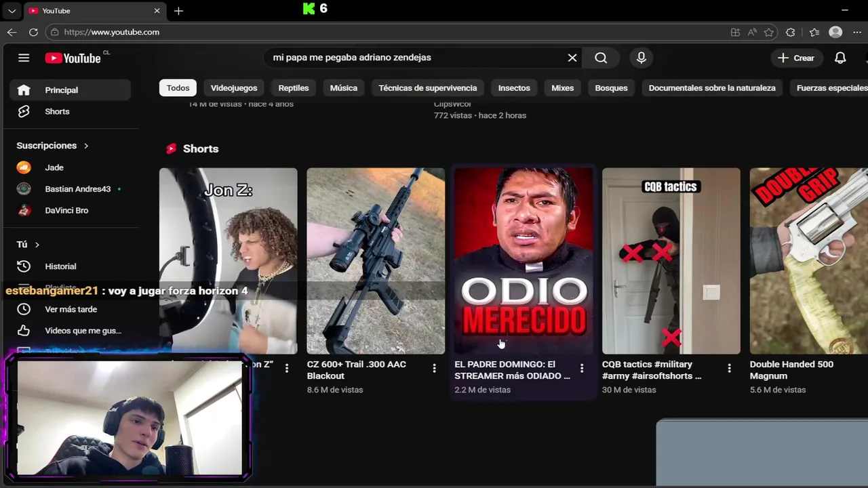Click the magnifying glass search button
868x488 pixels.
(601, 58)
